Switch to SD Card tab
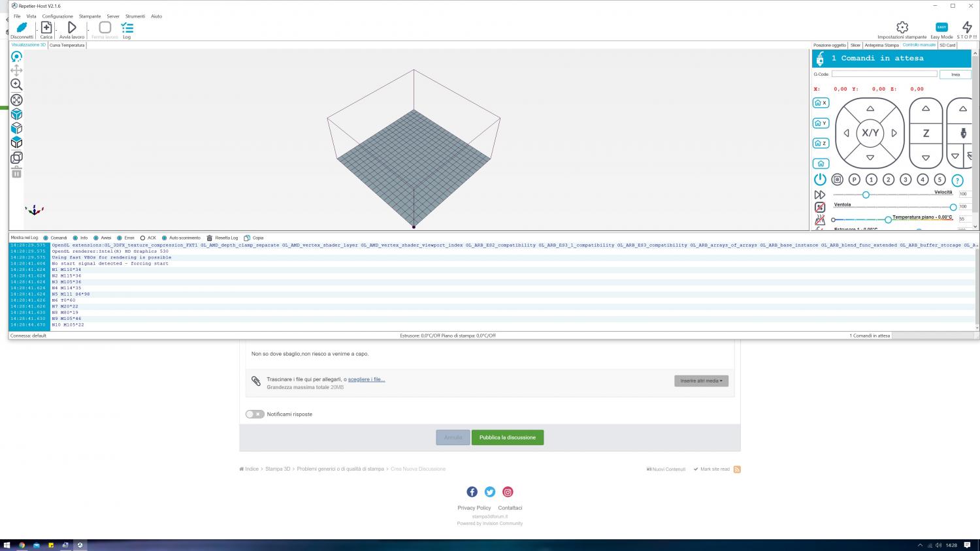980x551 pixels. coord(947,45)
